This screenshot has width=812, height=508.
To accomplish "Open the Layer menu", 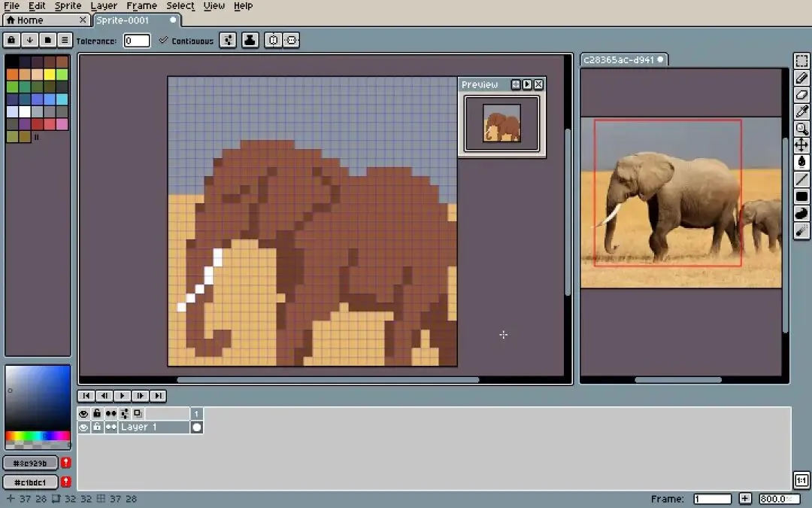I will (x=104, y=6).
